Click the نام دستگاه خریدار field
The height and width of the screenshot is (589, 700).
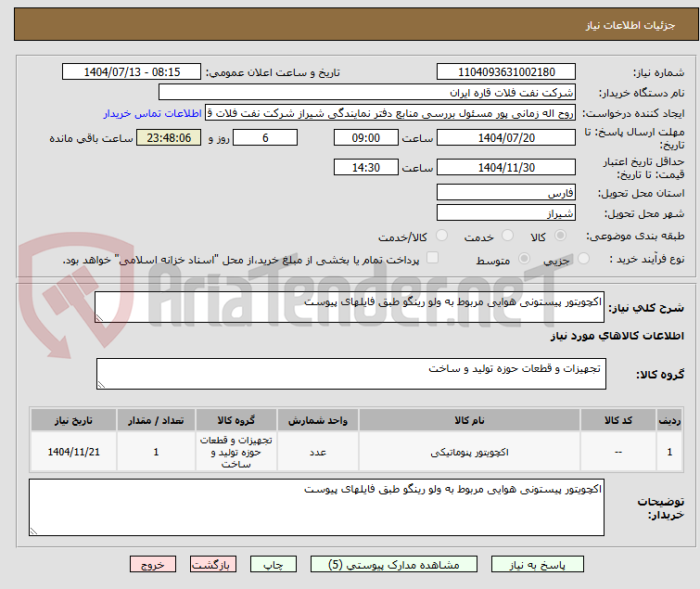pyautogui.click(x=367, y=93)
